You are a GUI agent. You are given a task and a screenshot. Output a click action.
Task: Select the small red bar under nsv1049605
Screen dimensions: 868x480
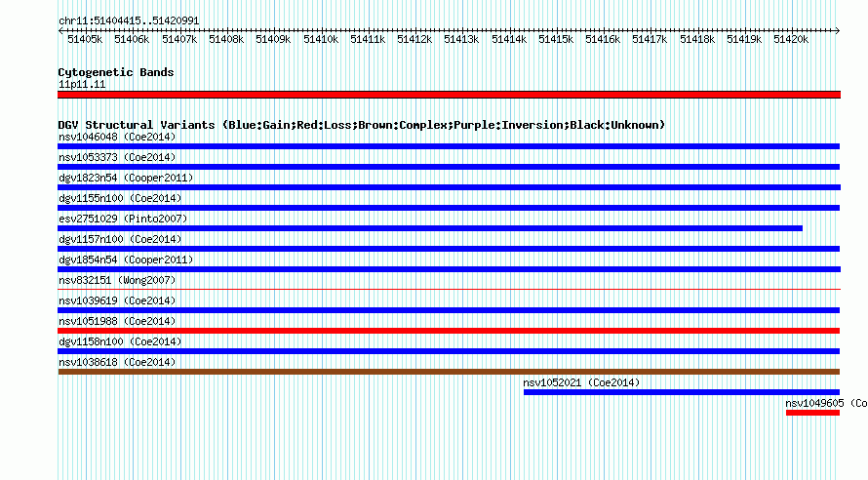coord(812,413)
